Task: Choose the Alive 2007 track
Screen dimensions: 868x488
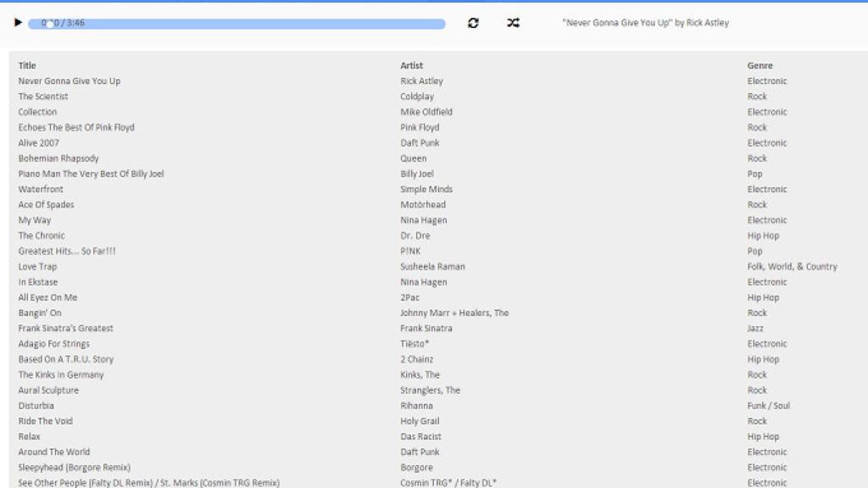Action: (39, 143)
